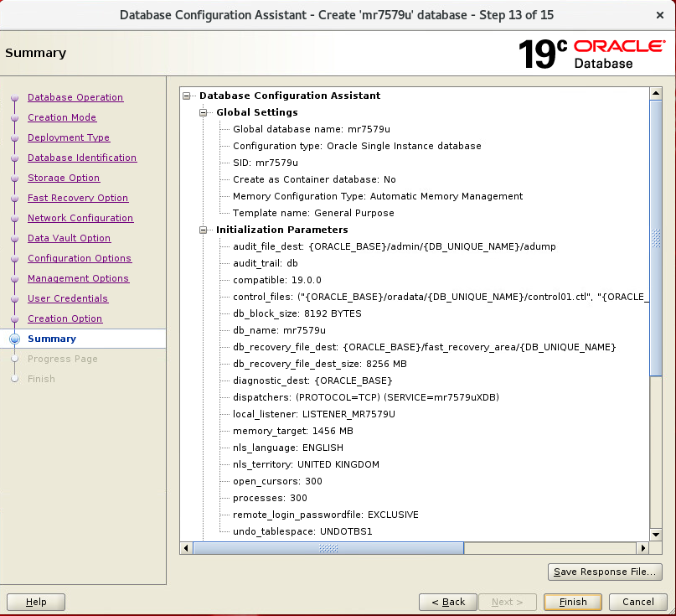Image resolution: width=676 pixels, height=616 pixels.
Task: Select 'Configuration type: Oracle Single Instance database' row
Action: click(x=357, y=146)
